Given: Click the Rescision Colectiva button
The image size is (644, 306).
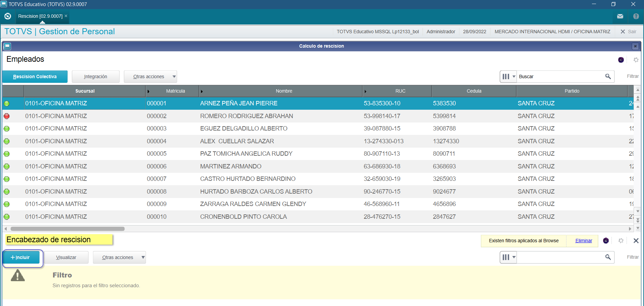Looking at the screenshot, I should click(35, 76).
